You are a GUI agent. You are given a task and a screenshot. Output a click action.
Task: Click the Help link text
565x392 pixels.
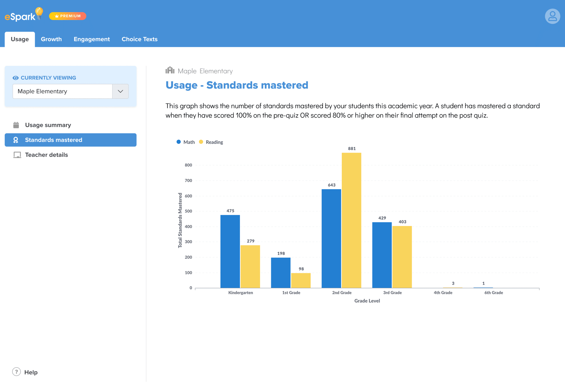pyautogui.click(x=31, y=372)
